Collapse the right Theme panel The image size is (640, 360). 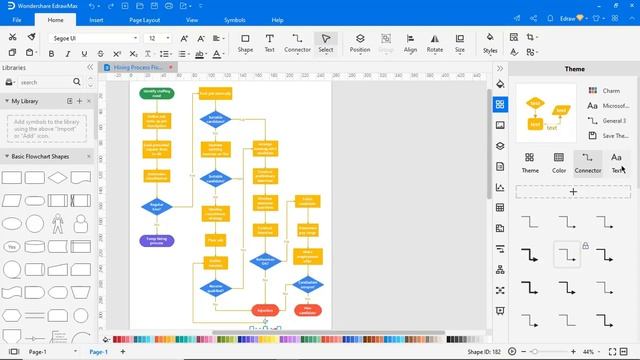point(500,69)
